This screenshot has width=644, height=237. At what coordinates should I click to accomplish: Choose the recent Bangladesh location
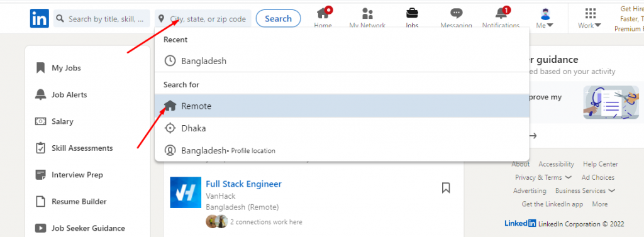[341, 61]
